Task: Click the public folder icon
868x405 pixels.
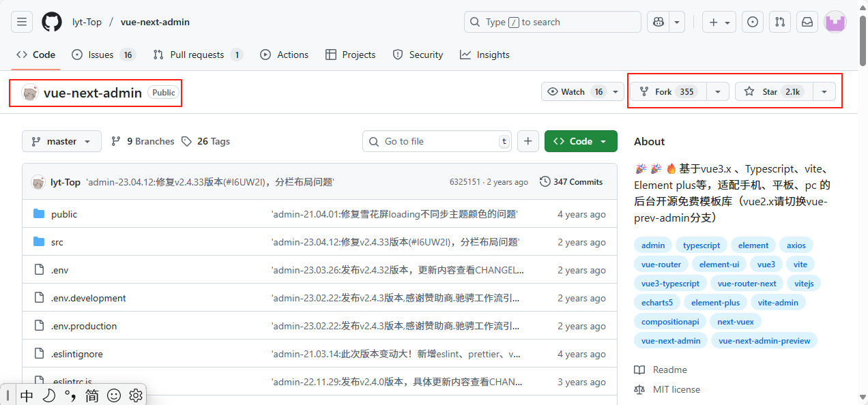Action: (x=39, y=214)
